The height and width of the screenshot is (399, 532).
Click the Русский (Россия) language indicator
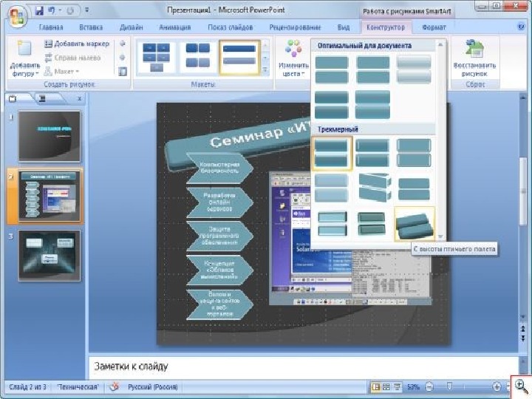coord(153,386)
